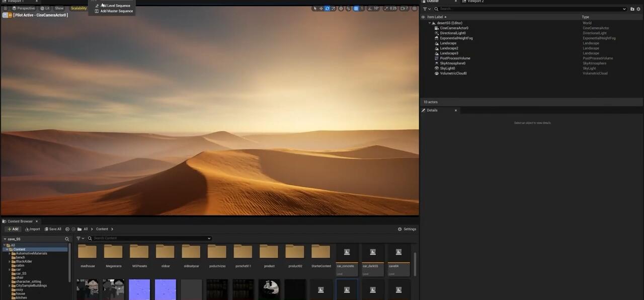Open the Lit view mode dropdown
This screenshot has width=644, height=300.
[45, 8]
